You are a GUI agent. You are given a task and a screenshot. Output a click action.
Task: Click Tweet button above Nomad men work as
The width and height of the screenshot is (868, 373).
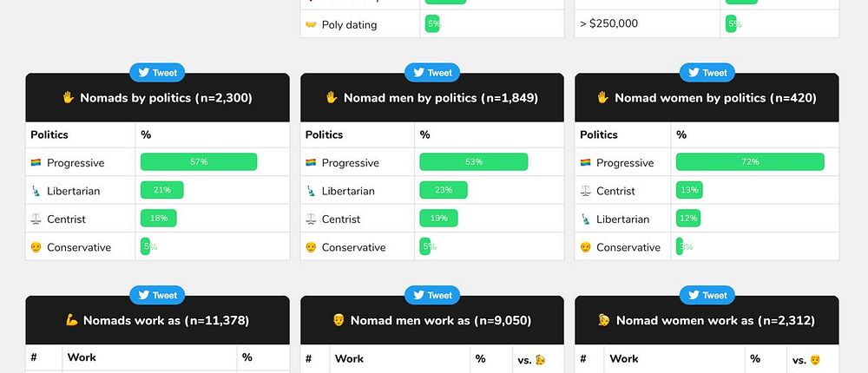pyautogui.click(x=431, y=296)
